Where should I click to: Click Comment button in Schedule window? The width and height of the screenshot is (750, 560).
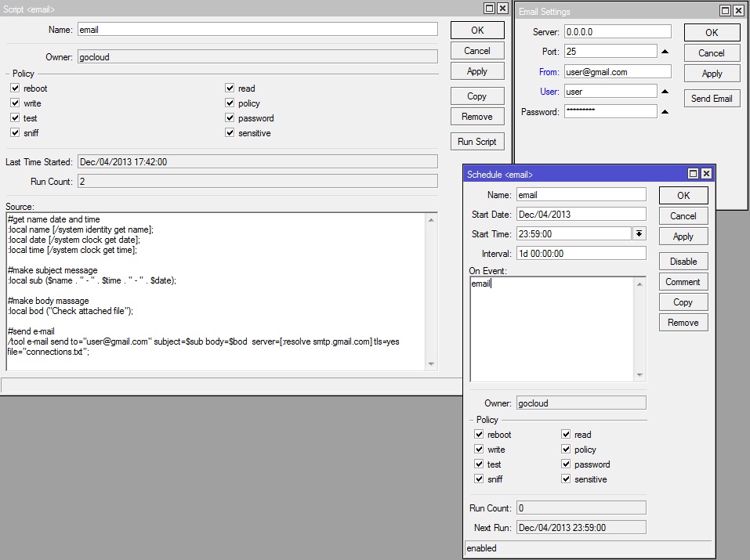[x=683, y=282]
